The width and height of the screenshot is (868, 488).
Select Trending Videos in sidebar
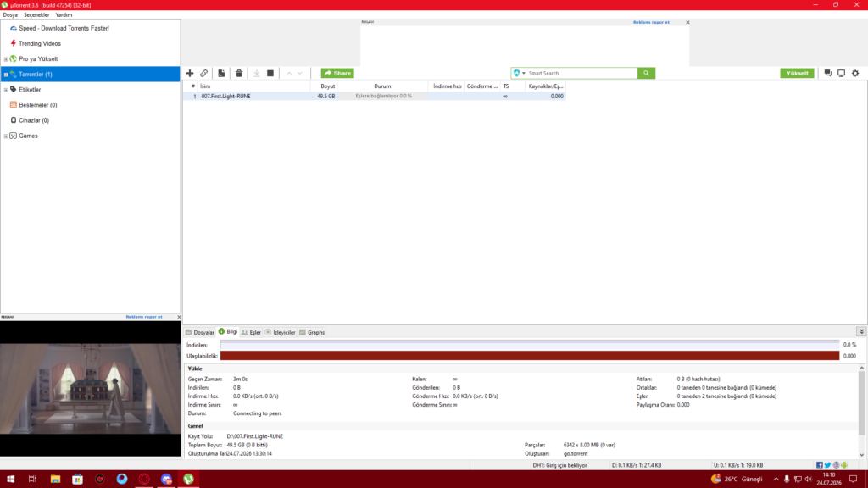(40, 44)
